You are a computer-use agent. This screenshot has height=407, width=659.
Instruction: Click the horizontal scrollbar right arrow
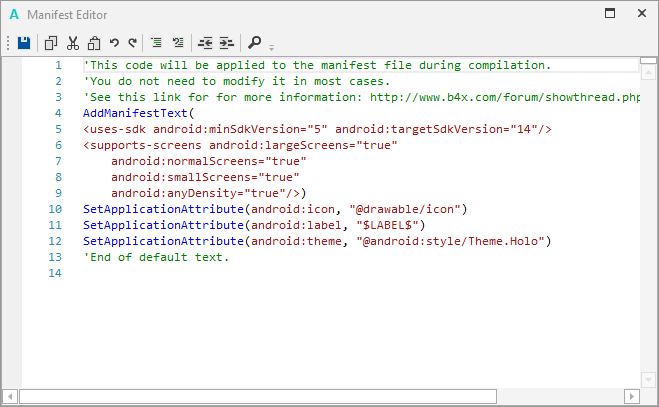pos(630,396)
